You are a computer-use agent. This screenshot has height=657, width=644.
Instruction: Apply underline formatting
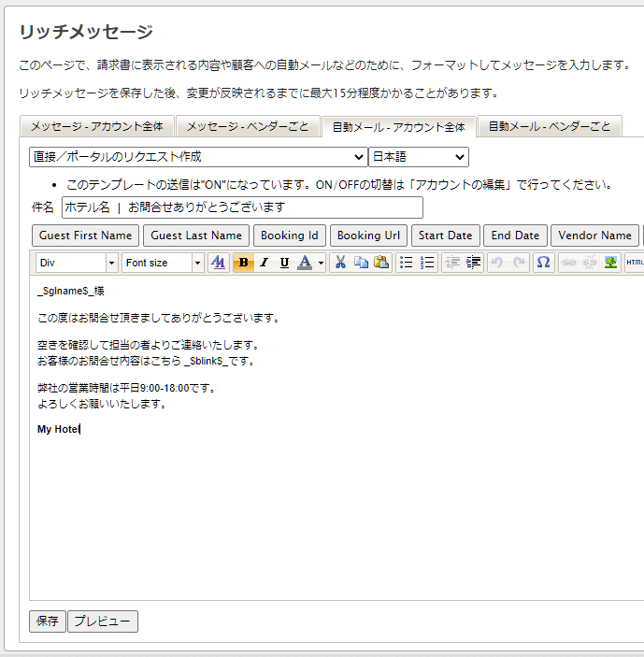[x=284, y=263]
